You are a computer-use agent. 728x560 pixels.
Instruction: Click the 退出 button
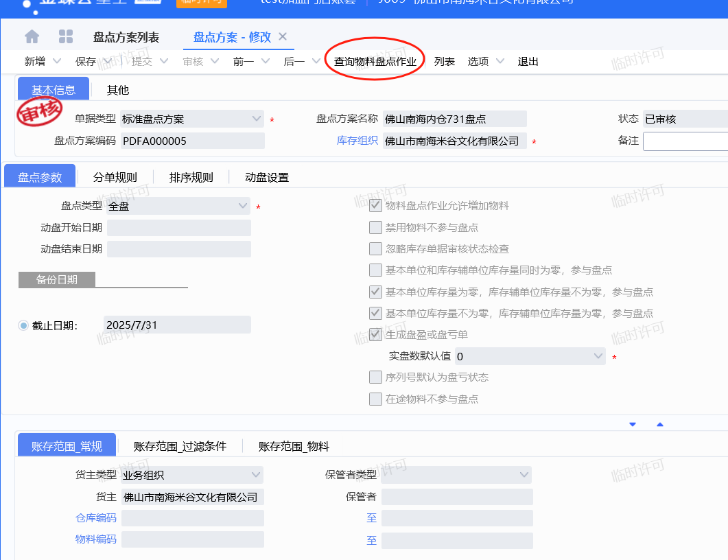pyautogui.click(x=528, y=62)
